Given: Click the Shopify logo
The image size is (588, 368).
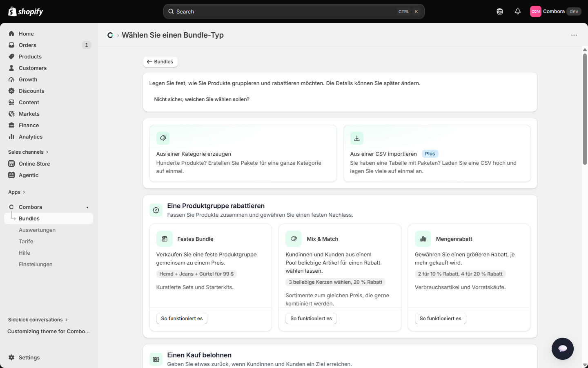Looking at the screenshot, I should [x=26, y=11].
